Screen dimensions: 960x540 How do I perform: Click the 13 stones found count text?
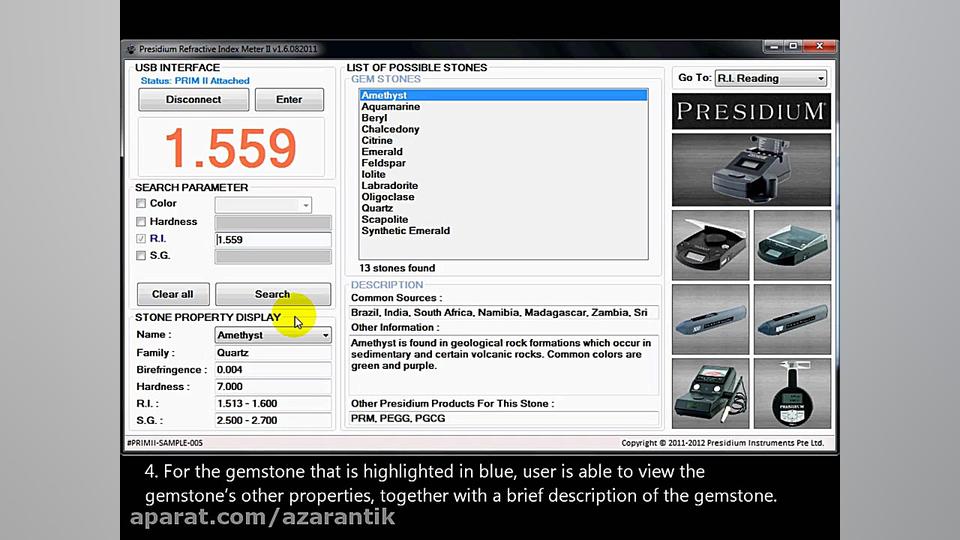pyautogui.click(x=397, y=268)
